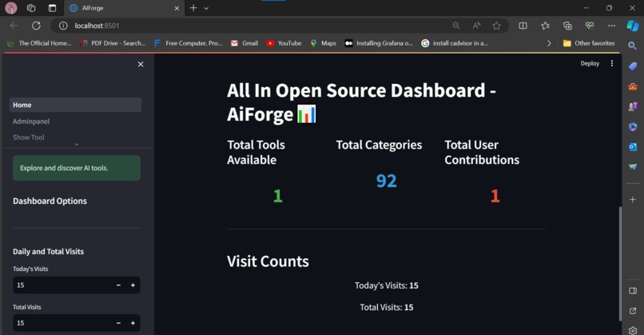Click the Visit Counts heading
Viewport: 644px width, 335px height.
coord(268,261)
